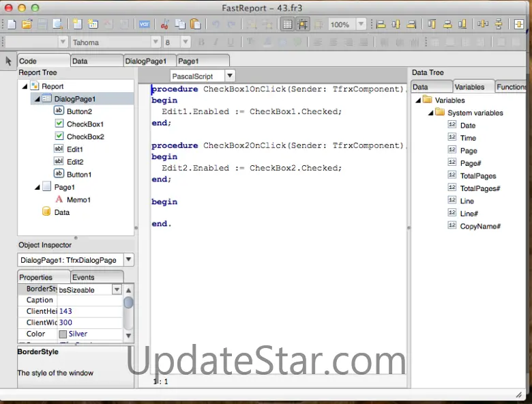This screenshot has width=532, height=404.
Task: Align left edges of objects
Action: click(x=381, y=24)
